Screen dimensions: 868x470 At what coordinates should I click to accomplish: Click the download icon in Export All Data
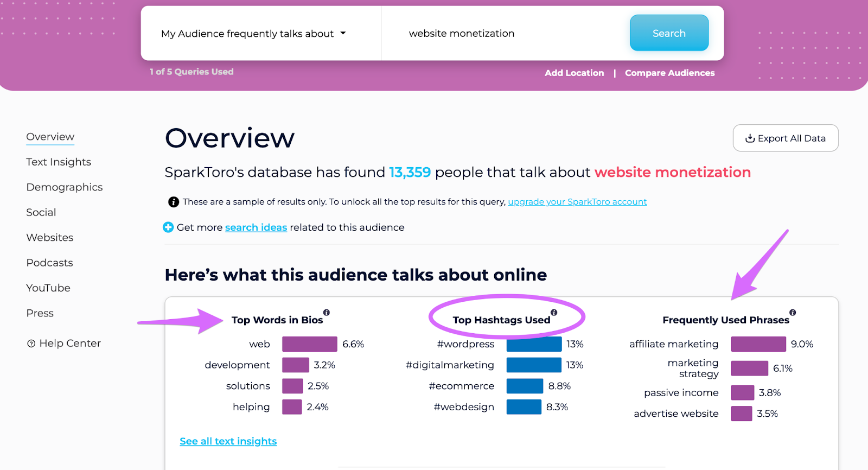point(750,138)
